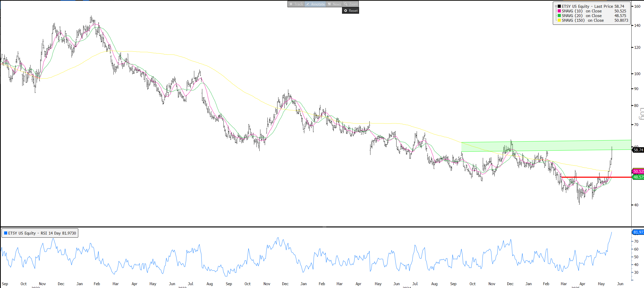Viewport: 644px width, 288px height.
Task: Select the Zoom magnifier tool
Action: point(351,4)
